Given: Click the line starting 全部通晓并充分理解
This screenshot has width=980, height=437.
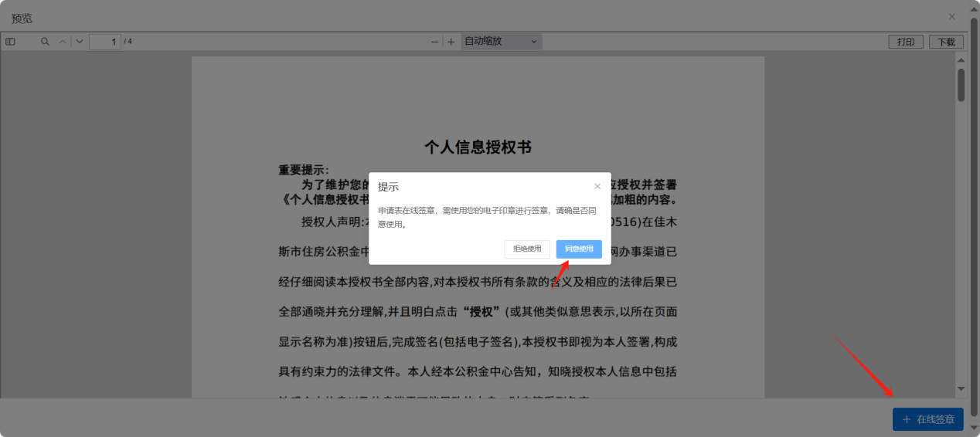Looking at the screenshot, I should tap(478, 312).
